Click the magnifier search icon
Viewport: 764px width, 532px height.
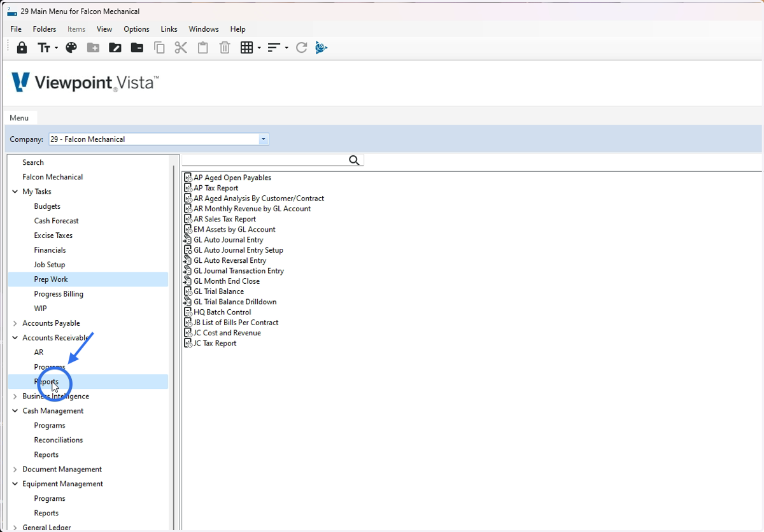pos(355,160)
